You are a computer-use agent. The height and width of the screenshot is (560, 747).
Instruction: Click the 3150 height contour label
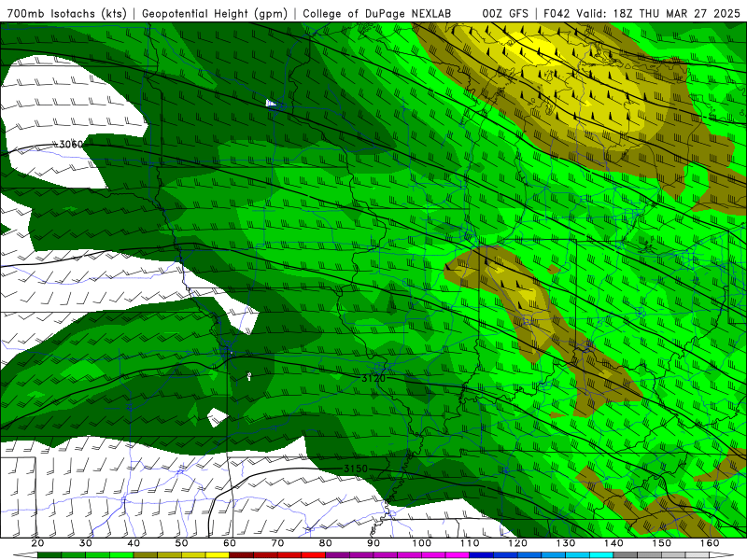click(x=356, y=469)
